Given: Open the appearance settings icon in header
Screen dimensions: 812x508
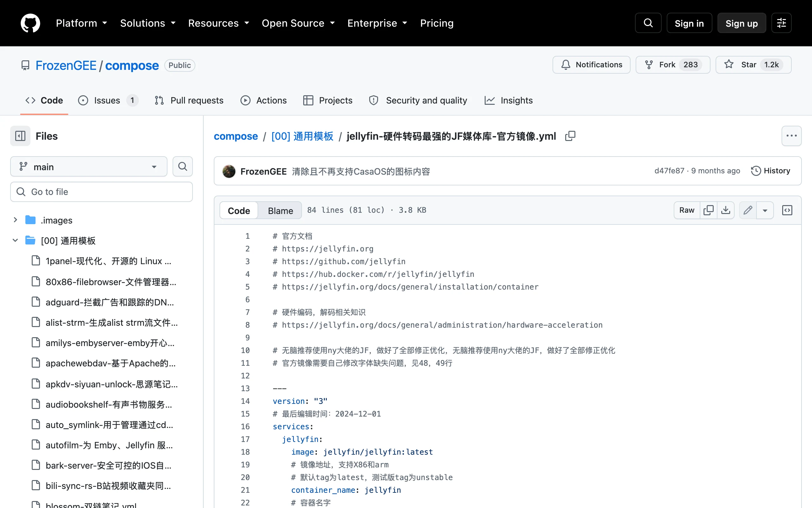Looking at the screenshot, I should [781, 23].
